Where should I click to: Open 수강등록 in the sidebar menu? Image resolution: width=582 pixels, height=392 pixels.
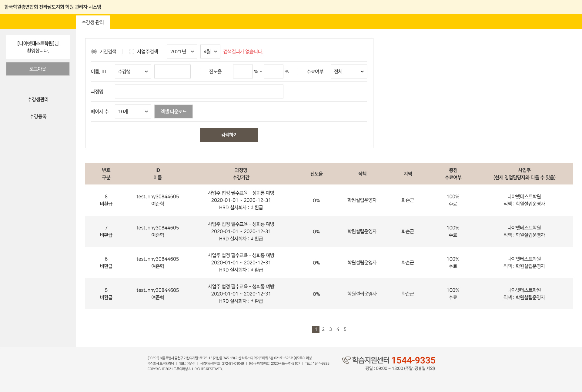38,116
